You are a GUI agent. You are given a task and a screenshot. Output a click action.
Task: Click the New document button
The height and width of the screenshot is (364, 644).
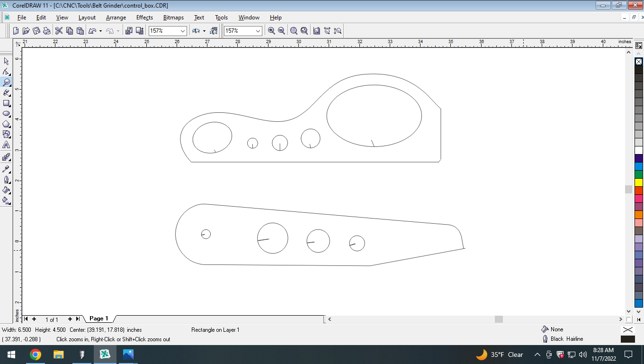[16, 30]
